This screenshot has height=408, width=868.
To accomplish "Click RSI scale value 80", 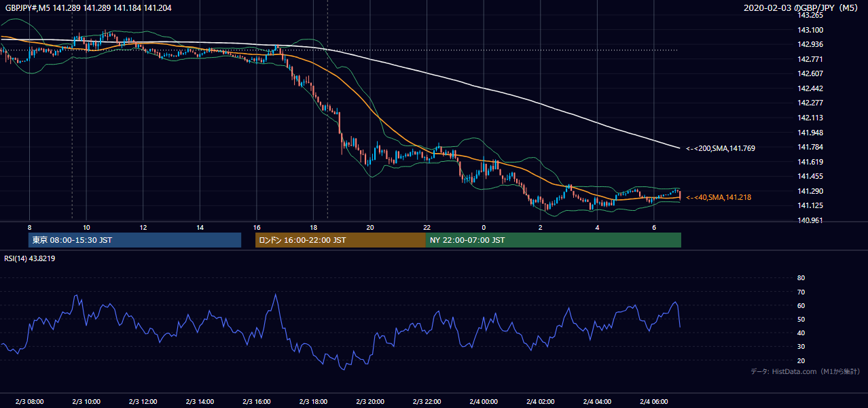I will point(801,278).
